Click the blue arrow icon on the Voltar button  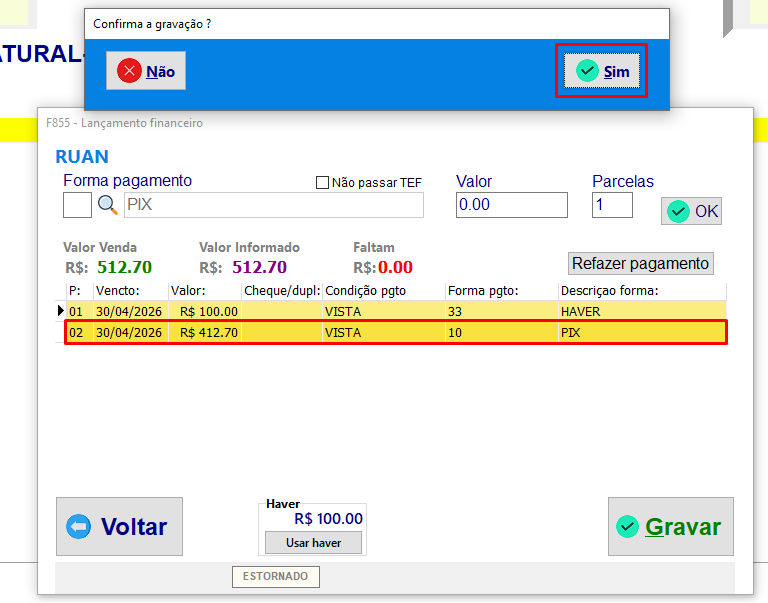pos(78,527)
